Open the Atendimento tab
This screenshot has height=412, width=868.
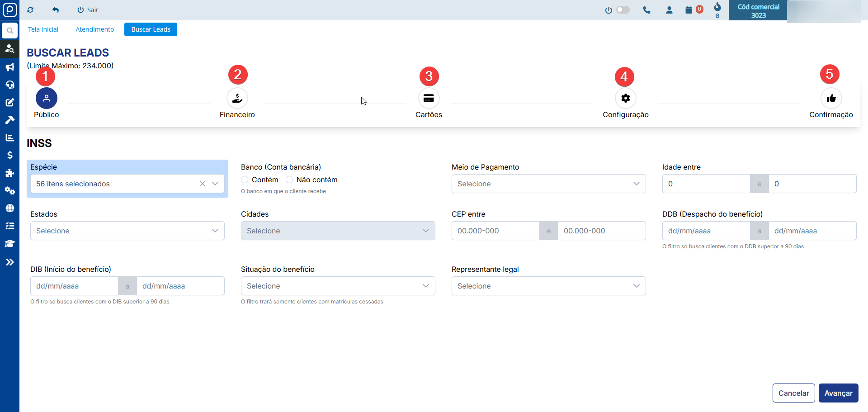coord(94,29)
